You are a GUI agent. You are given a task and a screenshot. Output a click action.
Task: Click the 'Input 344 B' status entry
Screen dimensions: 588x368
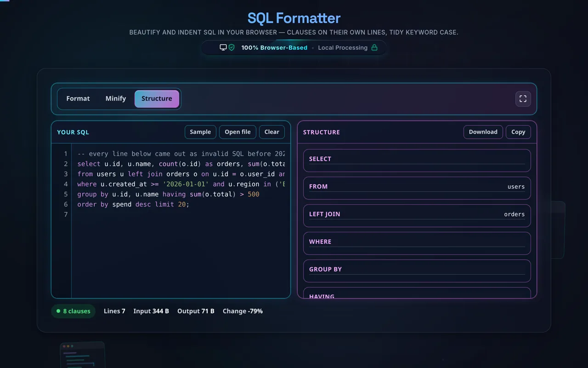[x=151, y=311]
